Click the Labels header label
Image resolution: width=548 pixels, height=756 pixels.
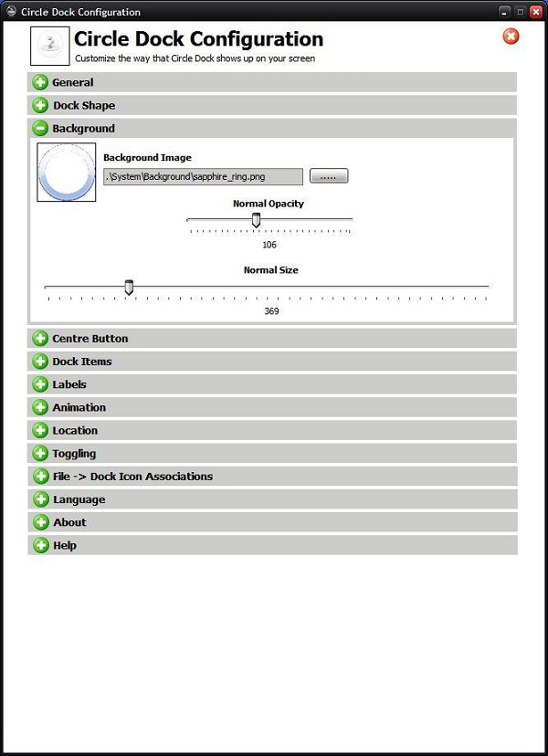click(69, 384)
